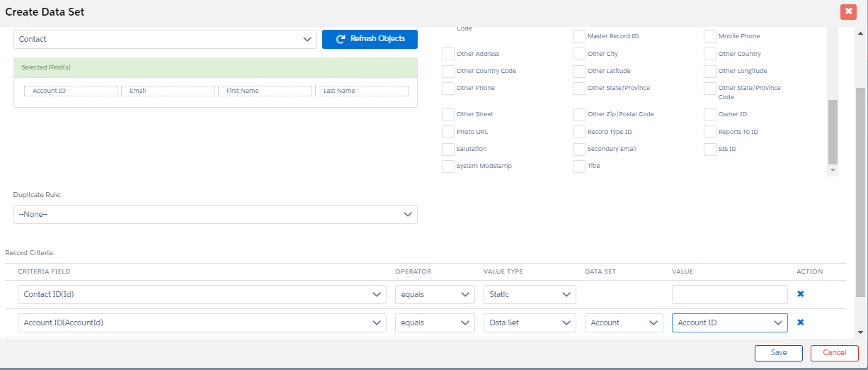Select the Photo URL checkbox
Image resolution: width=868 pixels, height=370 pixels.
448,132
